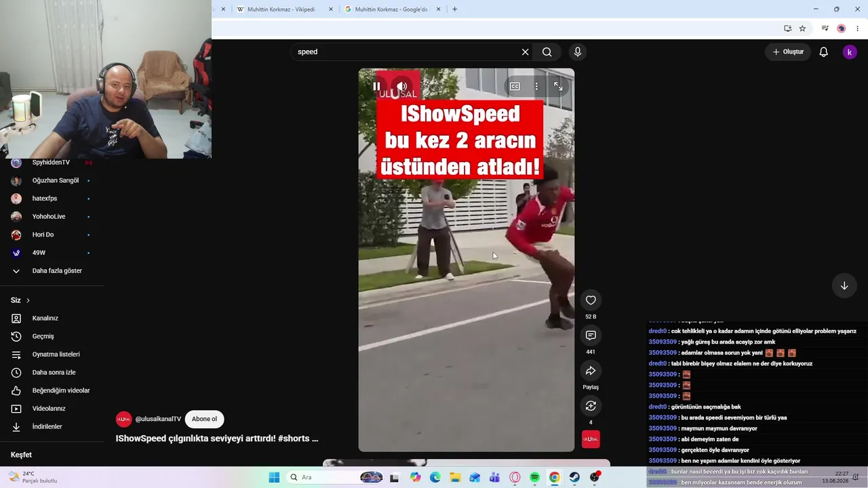Image resolution: width=868 pixels, height=488 pixels.
Task: Switch to Google Chrome in the taskbar
Action: click(554, 477)
